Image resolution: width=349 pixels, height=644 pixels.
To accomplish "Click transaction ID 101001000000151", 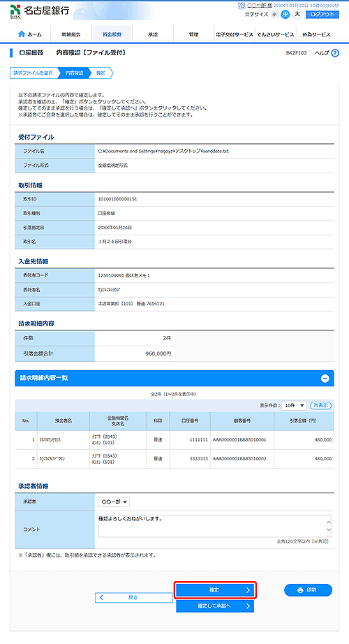I will click(117, 199).
